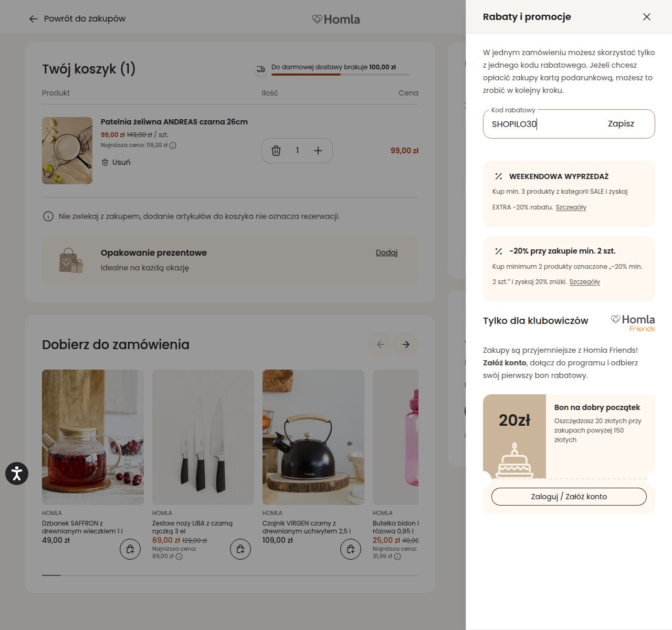Image resolution: width=672 pixels, height=630 pixels.
Task: Click the info icon under the LIBA knife set price
Action: (179, 556)
